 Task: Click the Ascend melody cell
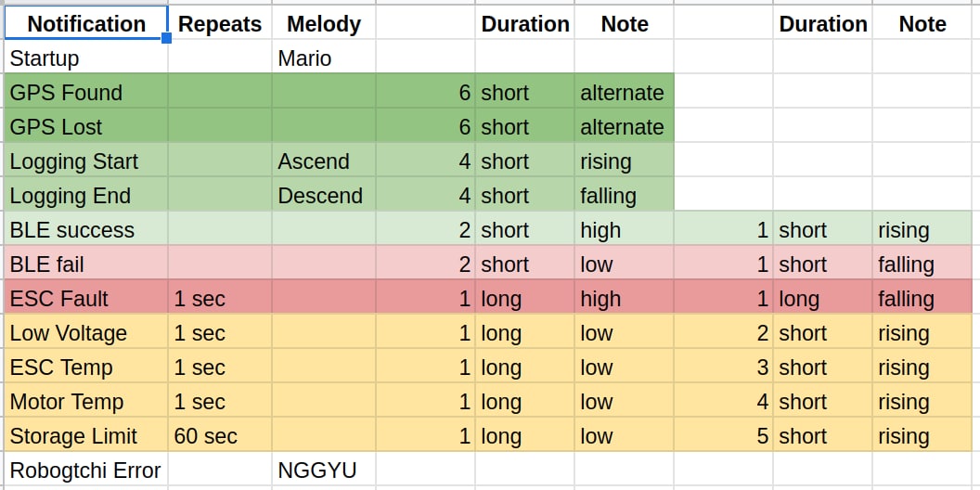(x=324, y=161)
